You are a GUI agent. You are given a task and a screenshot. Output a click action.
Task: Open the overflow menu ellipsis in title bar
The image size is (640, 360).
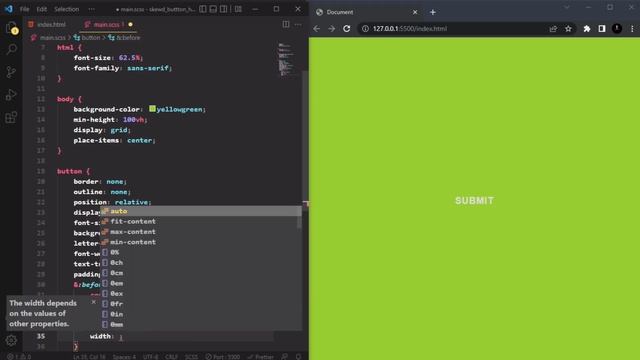pos(91,9)
